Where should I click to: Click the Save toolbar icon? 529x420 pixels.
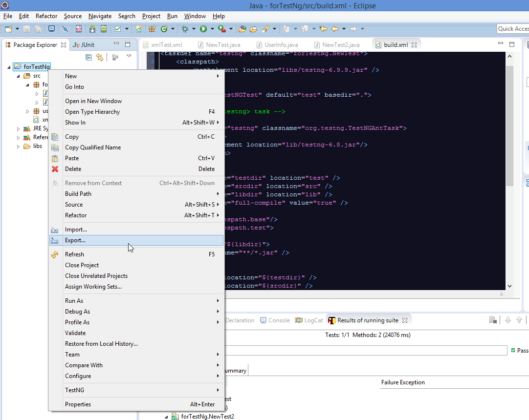(x=27, y=29)
